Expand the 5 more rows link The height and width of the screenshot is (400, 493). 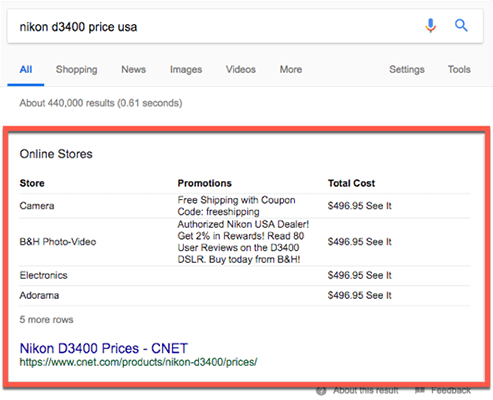tap(46, 320)
